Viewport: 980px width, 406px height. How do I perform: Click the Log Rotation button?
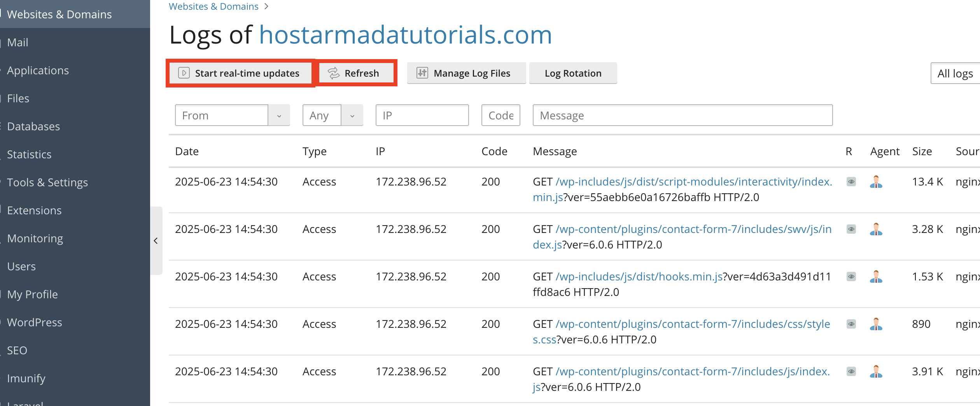click(x=573, y=73)
